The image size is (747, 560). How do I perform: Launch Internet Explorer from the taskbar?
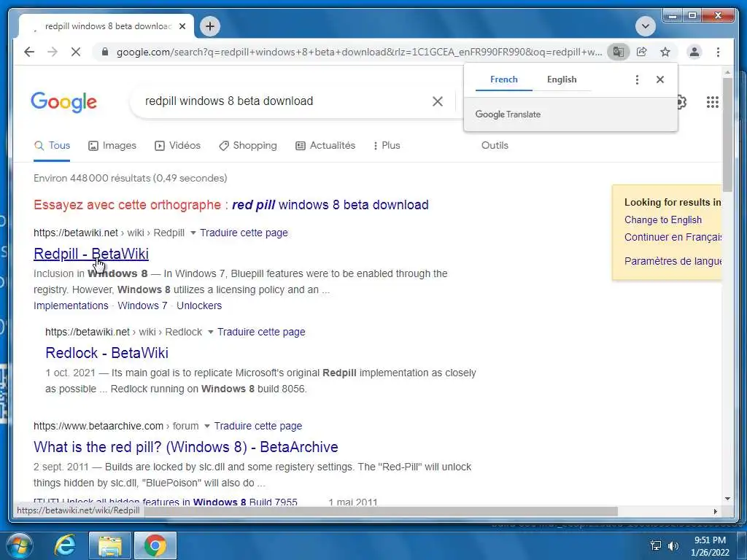(x=65, y=545)
